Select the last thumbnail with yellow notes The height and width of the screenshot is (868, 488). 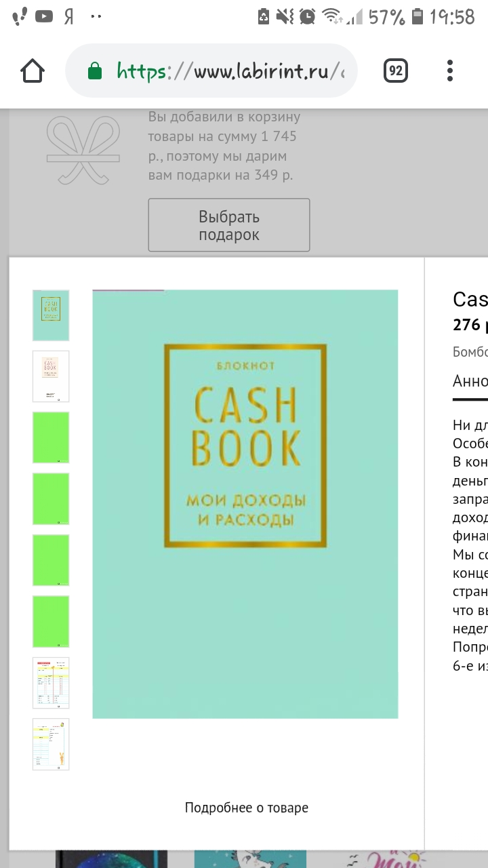[x=51, y=744]
